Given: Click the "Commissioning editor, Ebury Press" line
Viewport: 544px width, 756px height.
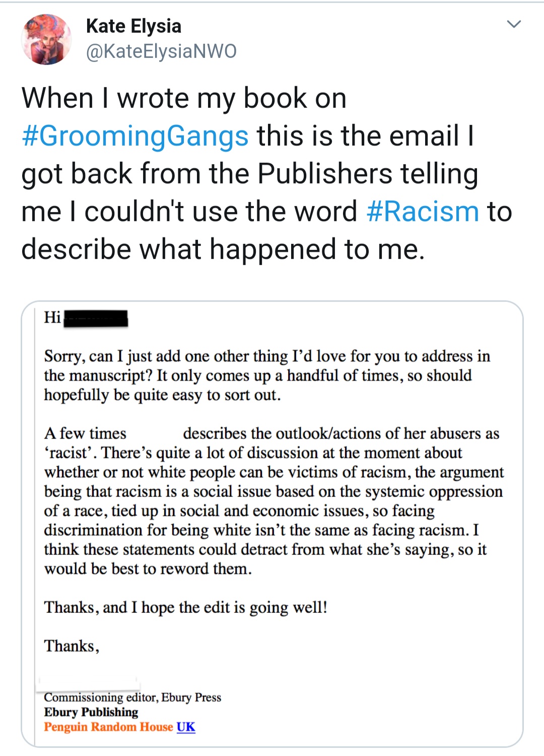Looking at the screenshot, I should [x=132, y=698].
